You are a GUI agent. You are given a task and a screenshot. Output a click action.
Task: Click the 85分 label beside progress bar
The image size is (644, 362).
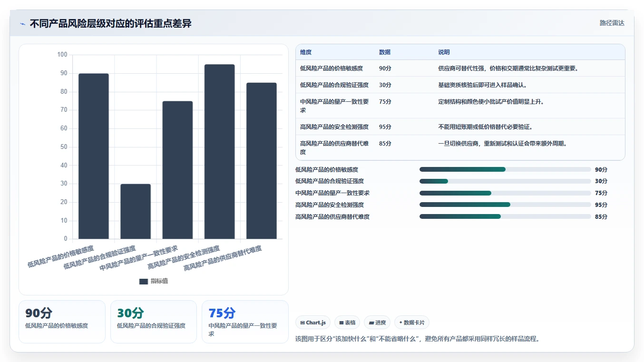(x=601, y=217)
